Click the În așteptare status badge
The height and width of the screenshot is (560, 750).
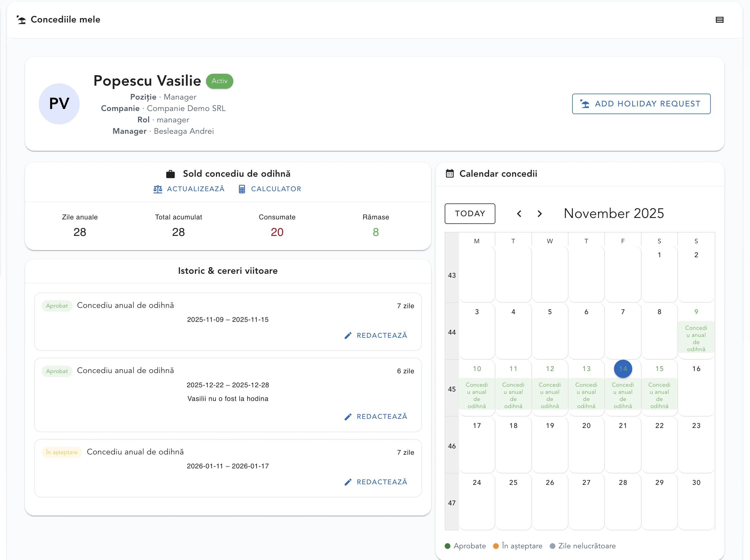(x=62, y=452)
